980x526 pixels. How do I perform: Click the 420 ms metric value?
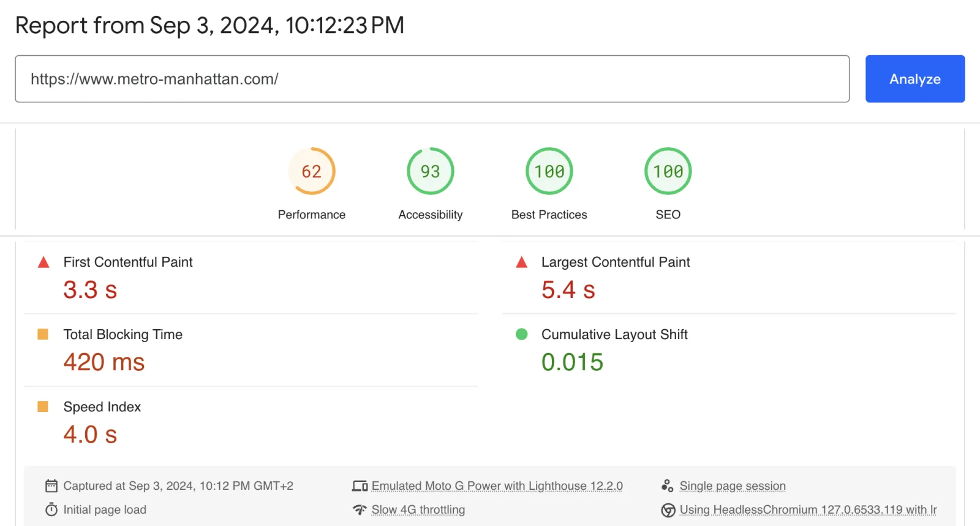point(104,362)
